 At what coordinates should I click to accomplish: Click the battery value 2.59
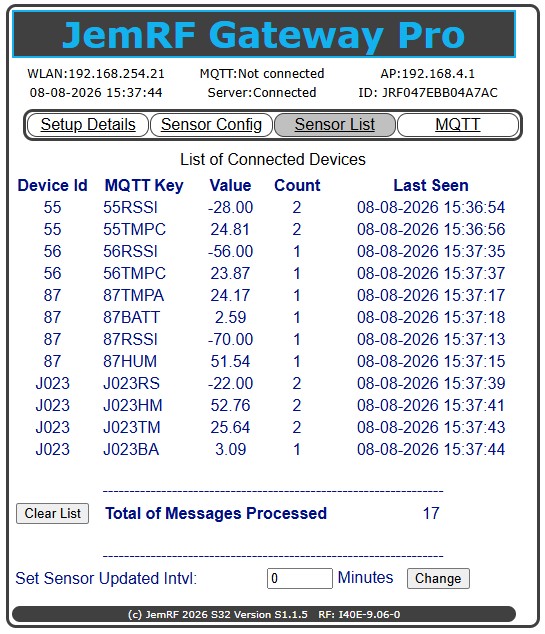(x=230, y=317)
